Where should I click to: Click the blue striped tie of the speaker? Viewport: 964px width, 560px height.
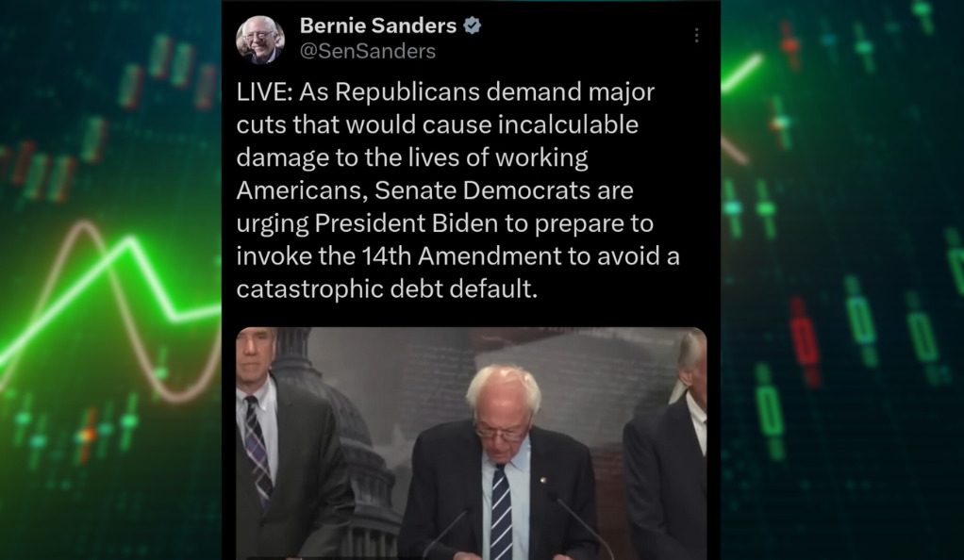click(502, 513)
